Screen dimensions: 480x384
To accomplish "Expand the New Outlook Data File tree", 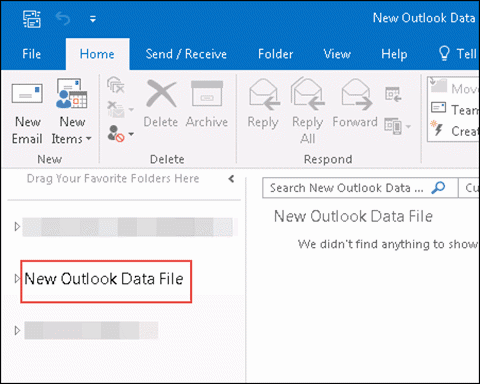I will pyautogui.click(x=17, y=279).
